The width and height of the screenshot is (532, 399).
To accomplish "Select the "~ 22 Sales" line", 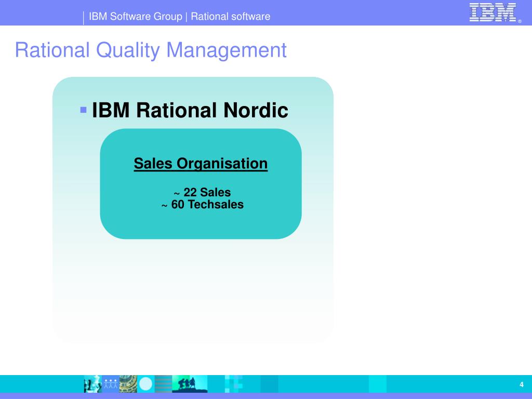I will click(x=202, y=192).
